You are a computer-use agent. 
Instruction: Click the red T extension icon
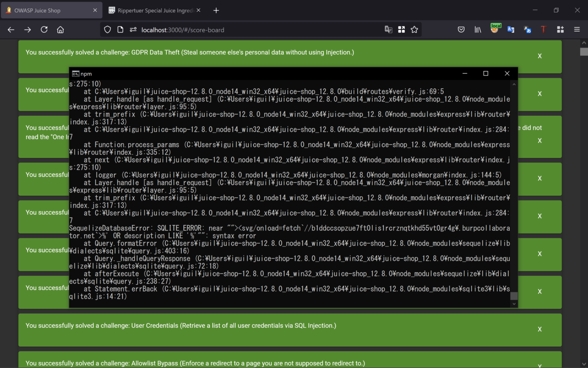543,29
